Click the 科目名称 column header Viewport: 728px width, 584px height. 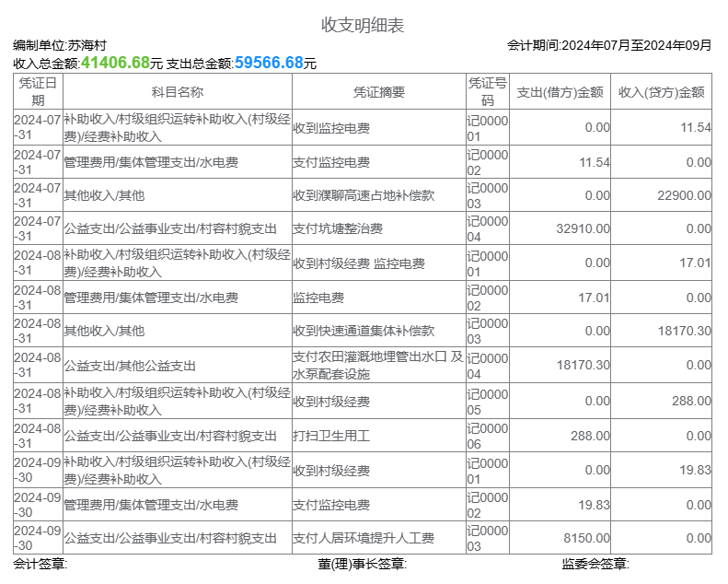177,92
